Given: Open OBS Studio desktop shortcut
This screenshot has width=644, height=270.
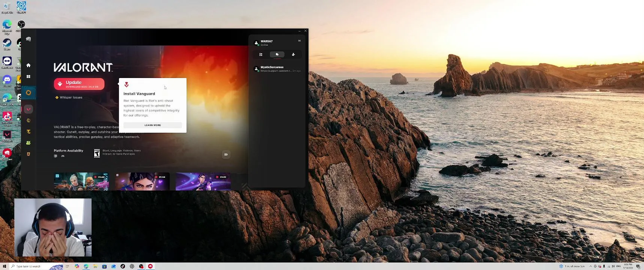Looking at the screenshot, I should pos(21,25).
